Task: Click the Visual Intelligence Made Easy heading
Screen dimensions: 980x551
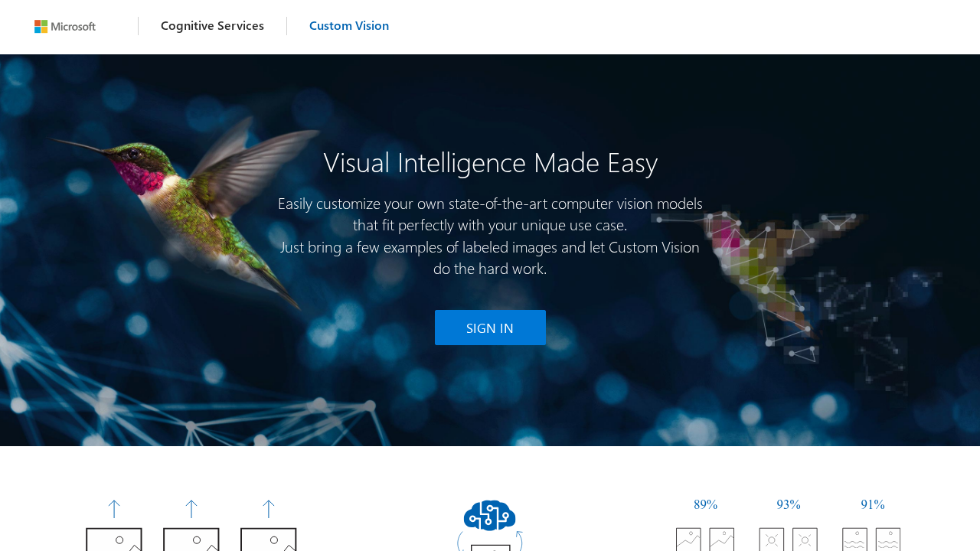Action: [490, 162]
